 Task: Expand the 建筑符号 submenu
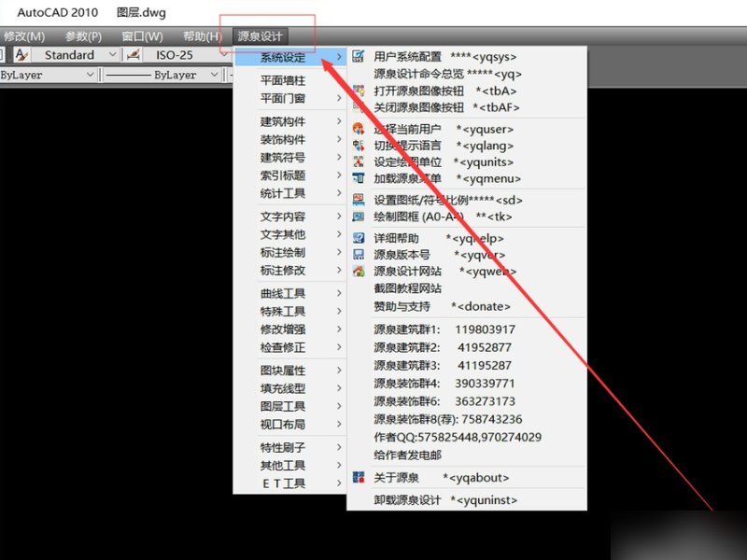pyautogui.click(x=339, y=157)
